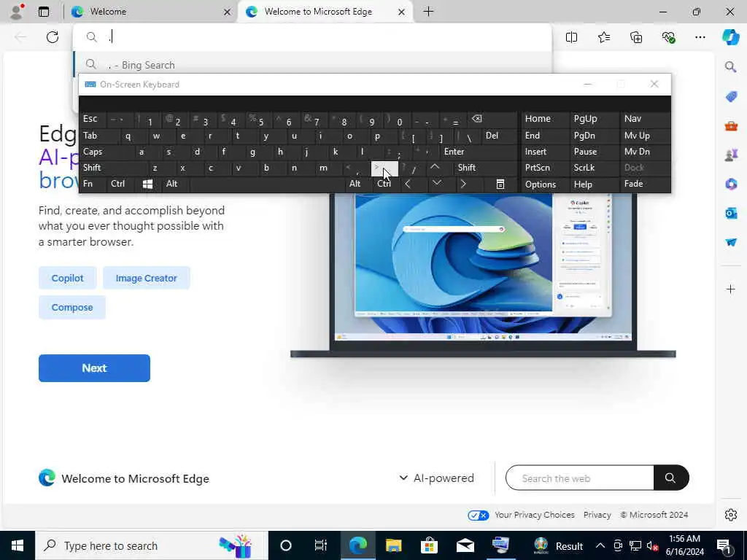The width and height of the screenshot is (747, 560).
Task: Open Browser essentials heart icon
Action: pyautogui.click(x=668, y=37)
